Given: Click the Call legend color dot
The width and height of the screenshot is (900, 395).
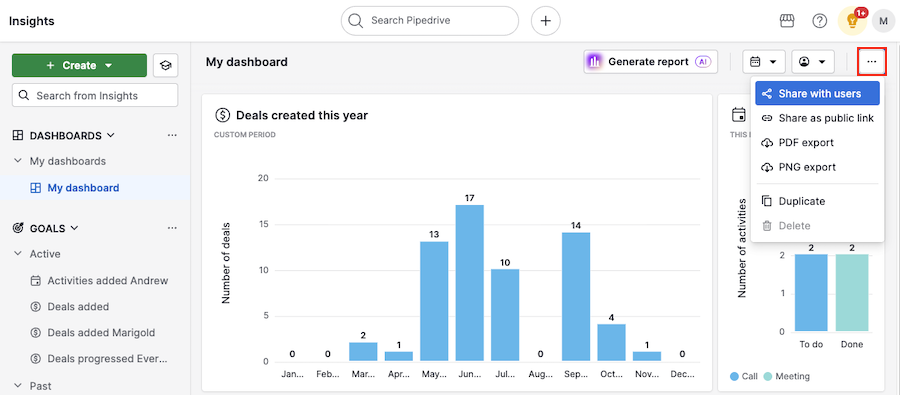Looking at the screenshot, I should pos(734,377).
